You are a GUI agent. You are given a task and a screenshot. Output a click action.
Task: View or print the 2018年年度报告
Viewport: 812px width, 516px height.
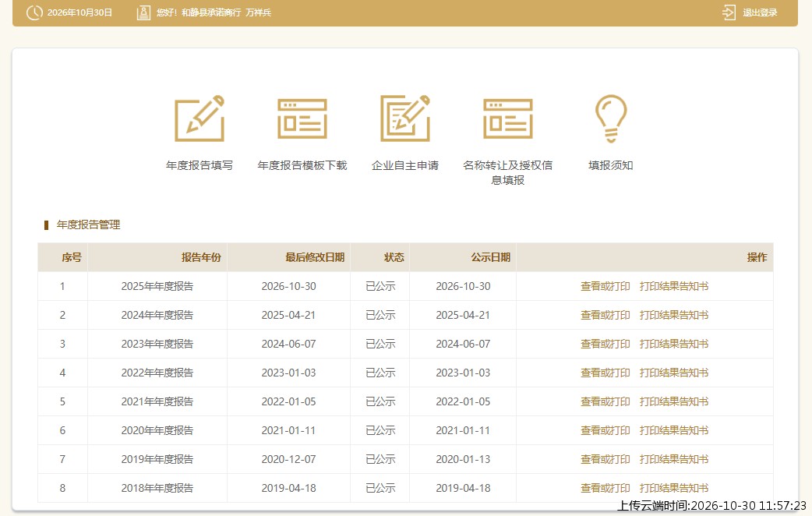tap(605, 488)
